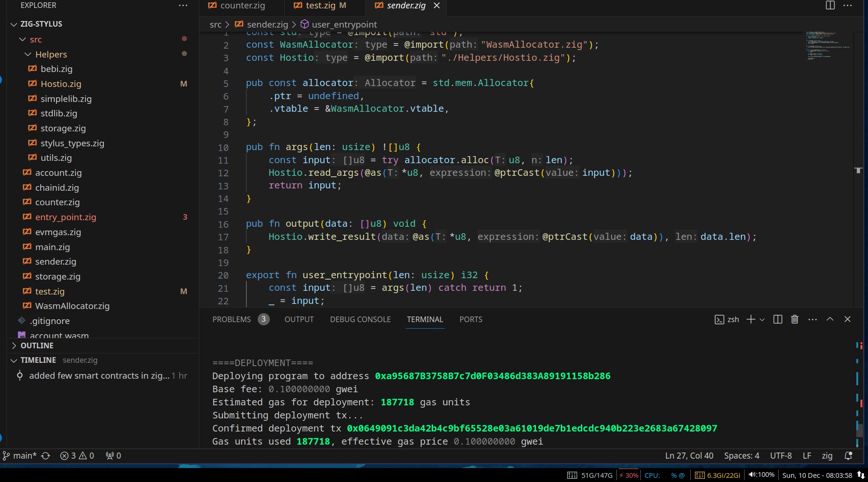Click the code minimap overview
This screenshot has height=482, width=868.
(828, 47)
